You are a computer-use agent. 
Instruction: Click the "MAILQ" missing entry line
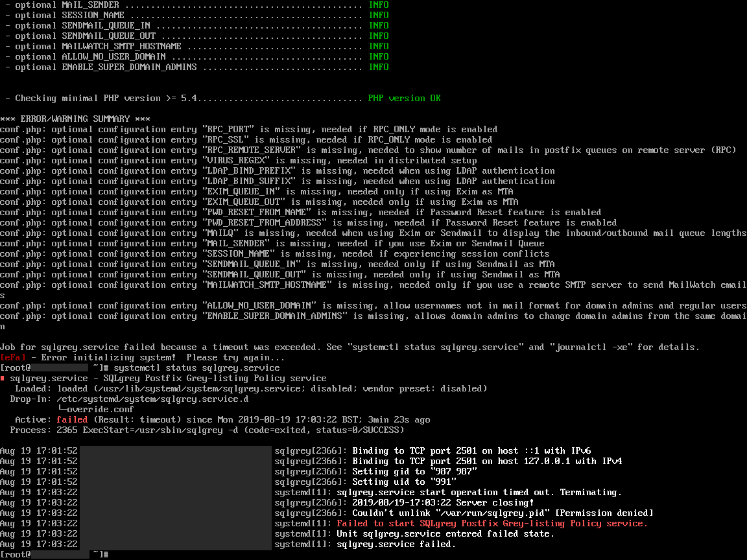point(373,233)
